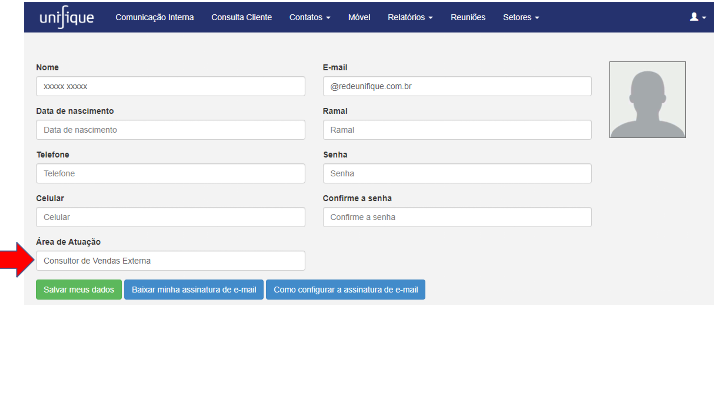This screenshot has height=404, width=714.
Task: Open Como configurar a assinatura de e-mail
Action: [346, 290]
